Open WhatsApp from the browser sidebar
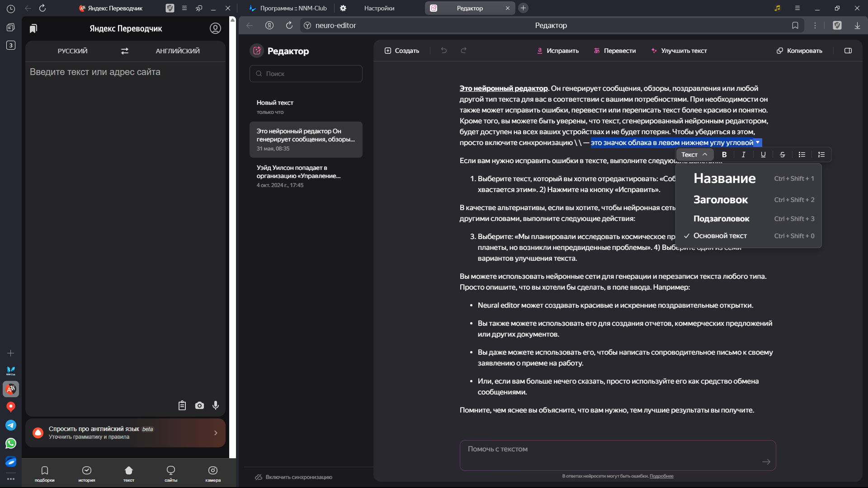 pyautogui.click(x=11, y=443)
